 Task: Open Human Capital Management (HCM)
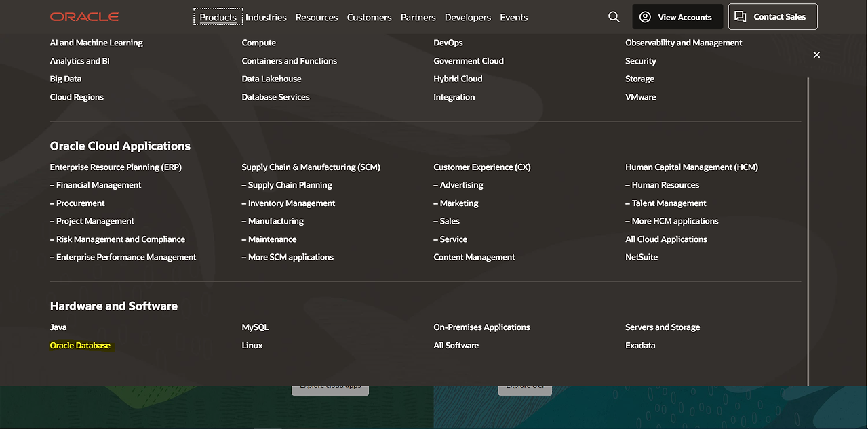(x=692, y=167)
